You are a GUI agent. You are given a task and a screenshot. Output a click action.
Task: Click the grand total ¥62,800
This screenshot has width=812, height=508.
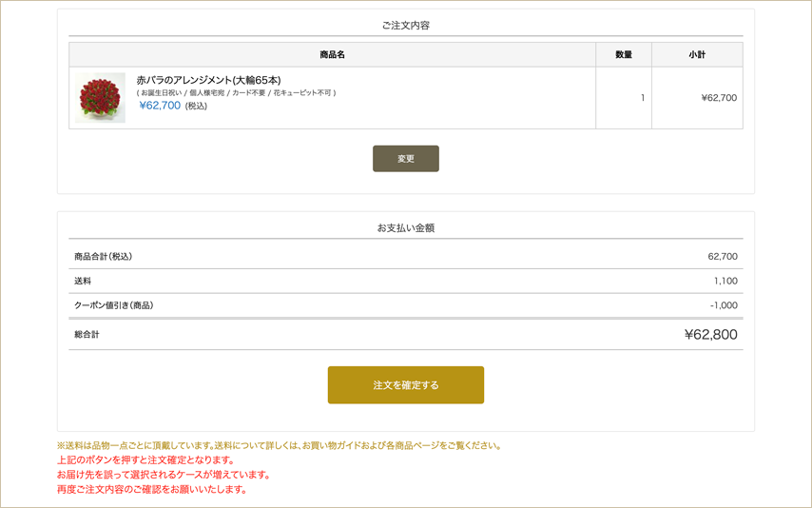click(x=710, y=335)
